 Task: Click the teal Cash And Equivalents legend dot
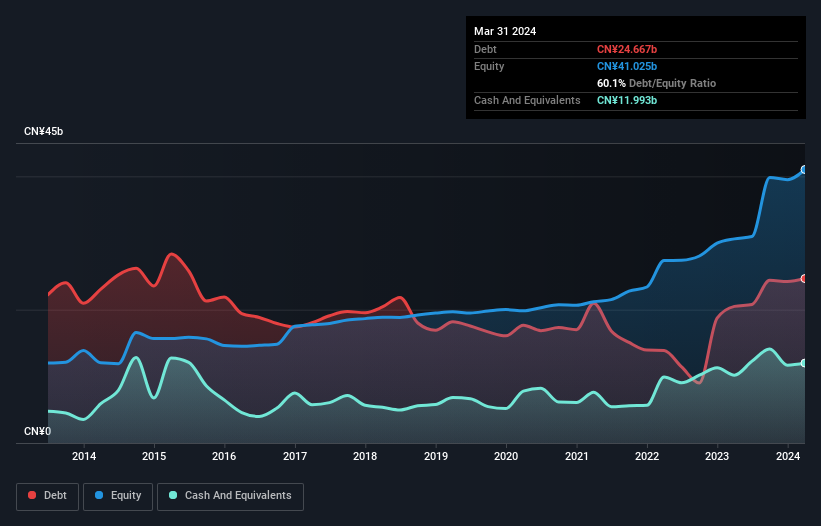173,495
